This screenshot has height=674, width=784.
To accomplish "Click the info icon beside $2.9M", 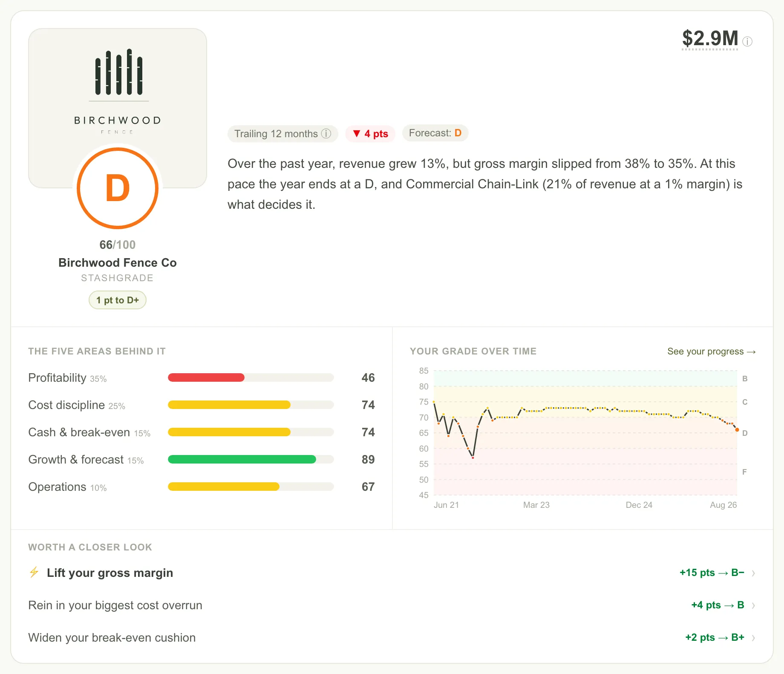I will 747,41.
